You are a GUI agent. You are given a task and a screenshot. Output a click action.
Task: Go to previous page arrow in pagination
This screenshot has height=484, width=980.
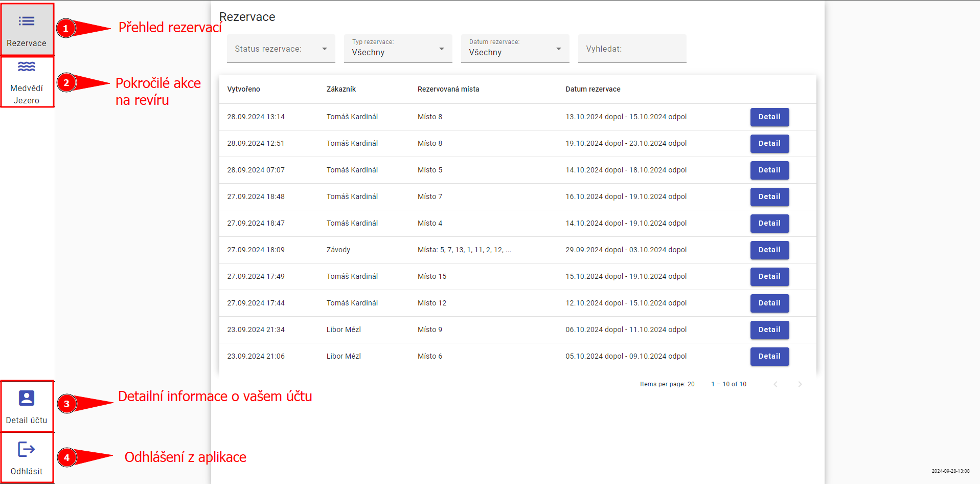tap(776, 384)
